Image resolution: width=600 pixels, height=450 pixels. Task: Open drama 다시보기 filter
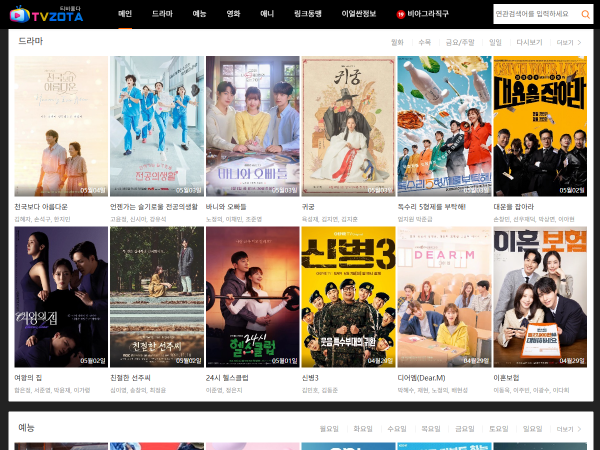pyautogui.click(x=529, y=42)
